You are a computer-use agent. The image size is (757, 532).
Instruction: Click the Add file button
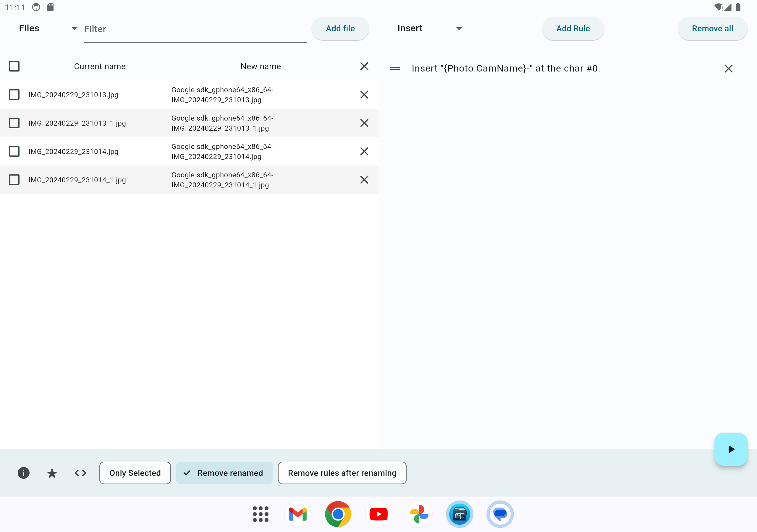(x=340, y=28)
